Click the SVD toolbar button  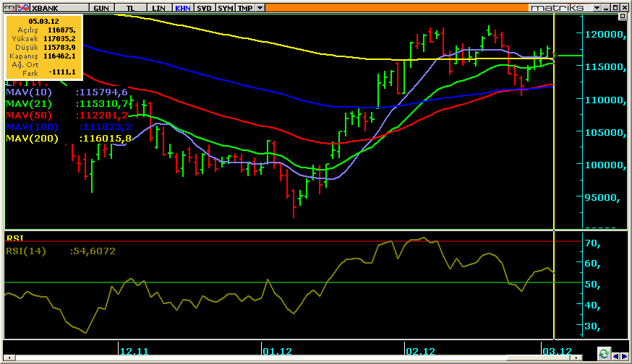tap(205, 8)
